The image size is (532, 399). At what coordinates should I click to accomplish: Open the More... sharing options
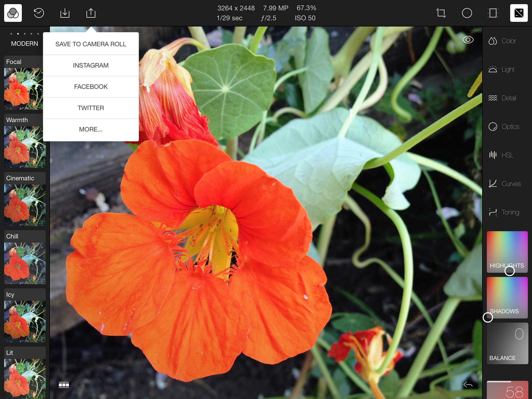tap(91, 129)
